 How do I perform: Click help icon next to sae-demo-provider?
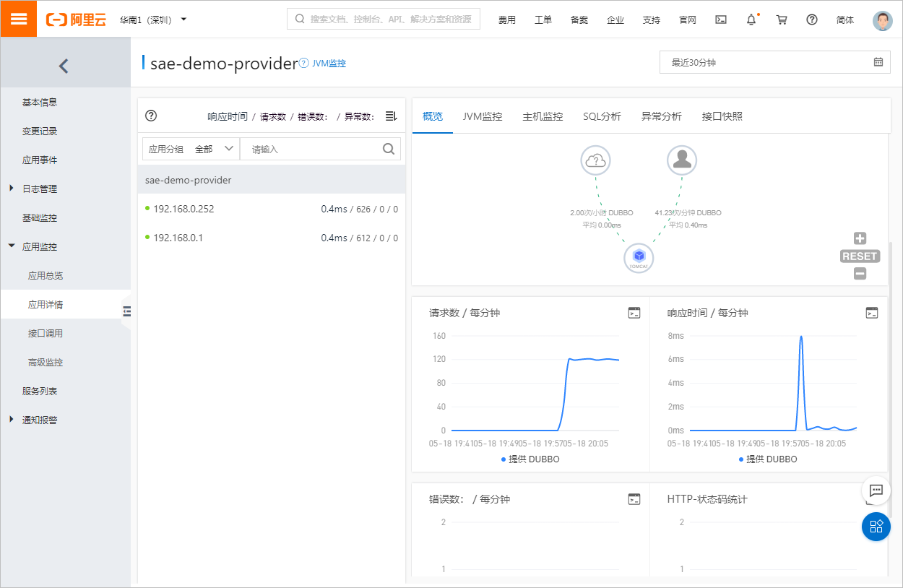coord(304,63)
